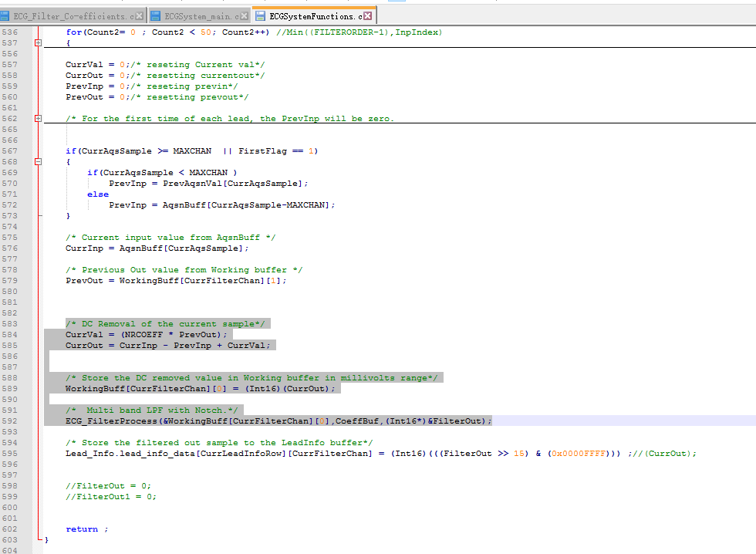Image resolution: width=756 pixels, height=554 pixels.
Task: Click the 'DC Removal of the current sample' comment
Action: (165, 324)
